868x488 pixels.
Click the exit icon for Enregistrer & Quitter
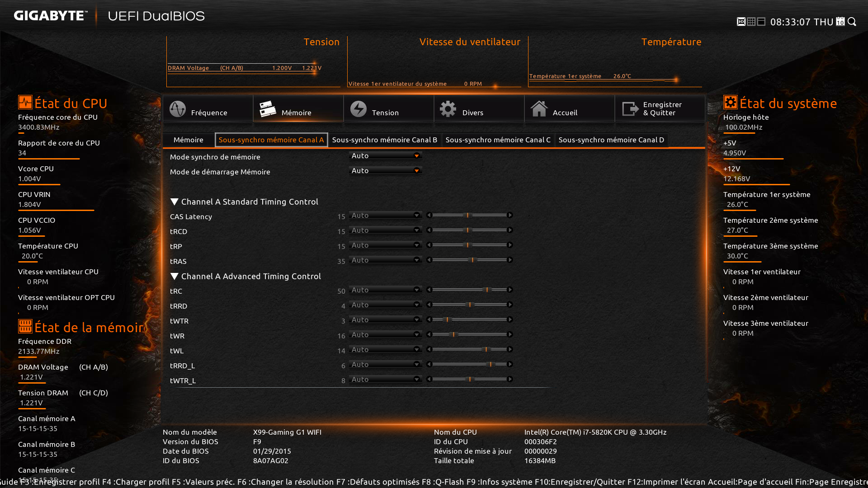(630, 109)
